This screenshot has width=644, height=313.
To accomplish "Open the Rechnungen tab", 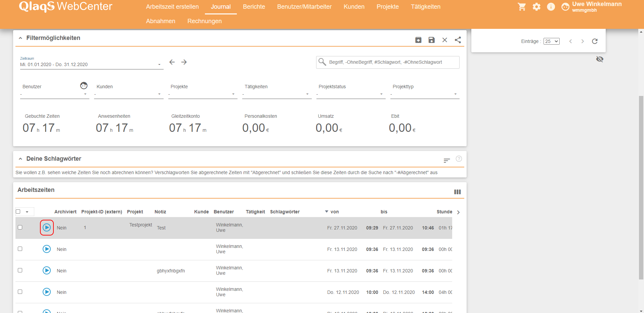I will click(x=205, y=21).
